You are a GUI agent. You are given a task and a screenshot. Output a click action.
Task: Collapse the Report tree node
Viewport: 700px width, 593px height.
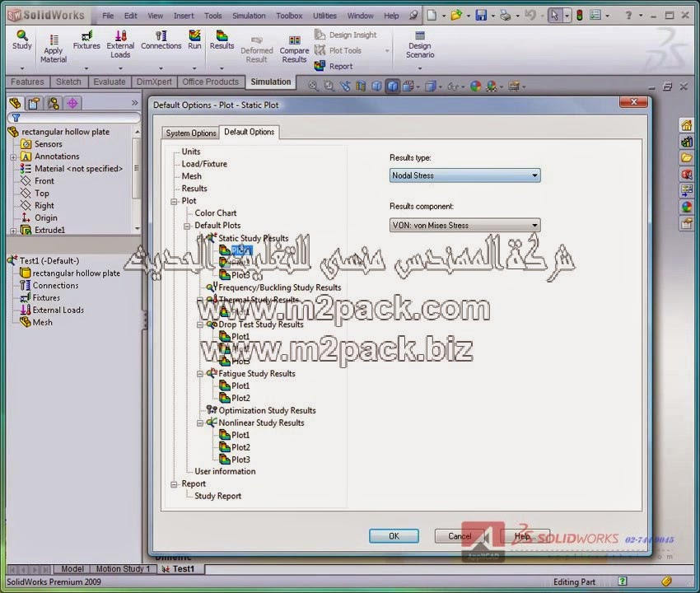click(174, 484)
